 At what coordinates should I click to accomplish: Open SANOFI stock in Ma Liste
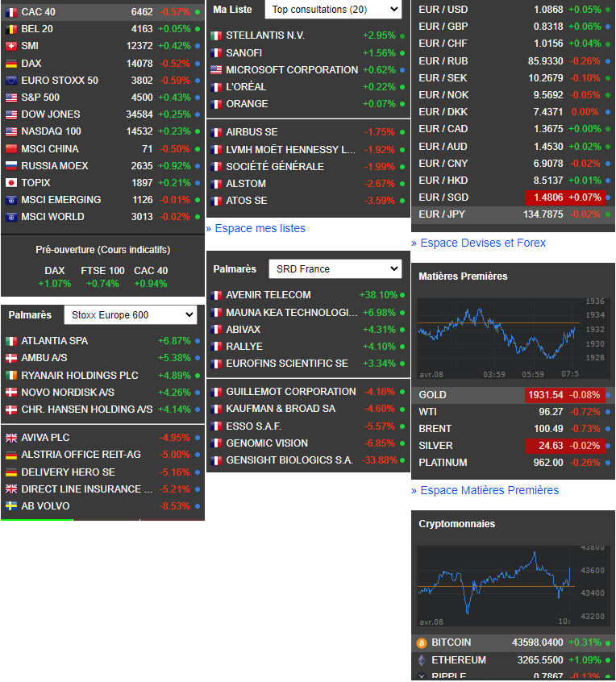[308, 53]
